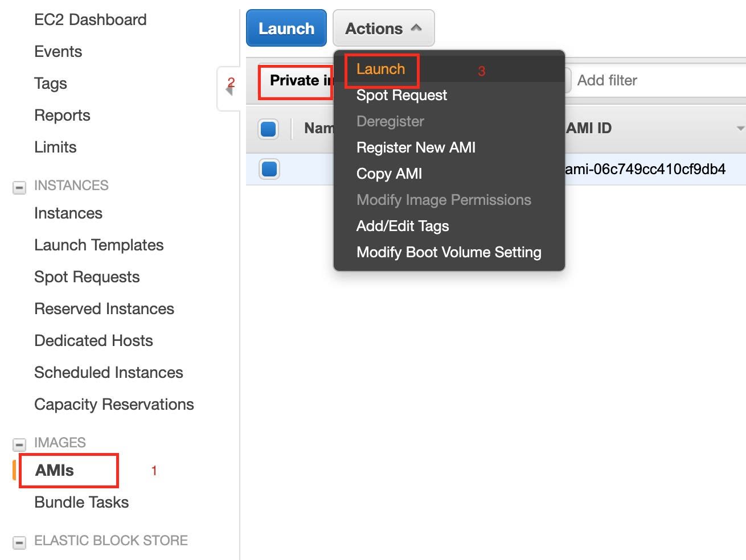746x560 pixels.
Task: Collapse the INSTANCES section
Action: pyautogui.click(x=19, y=187)
